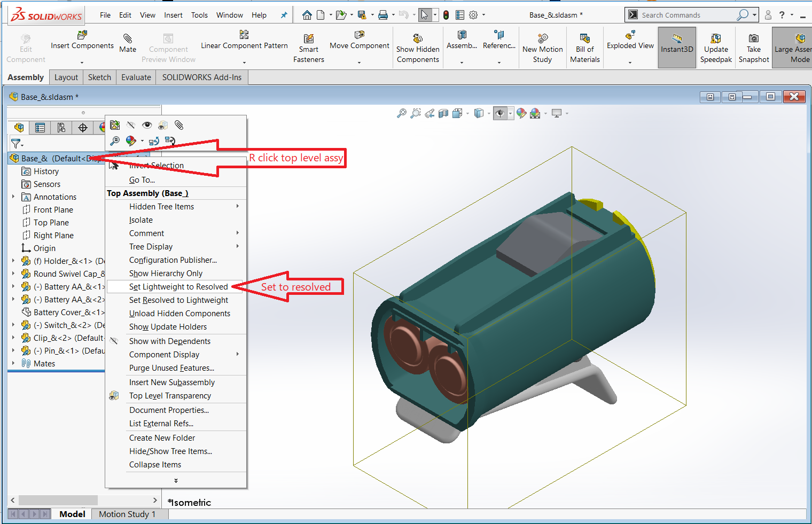Open the Exploded View dropdown arrow

point(630,62)
